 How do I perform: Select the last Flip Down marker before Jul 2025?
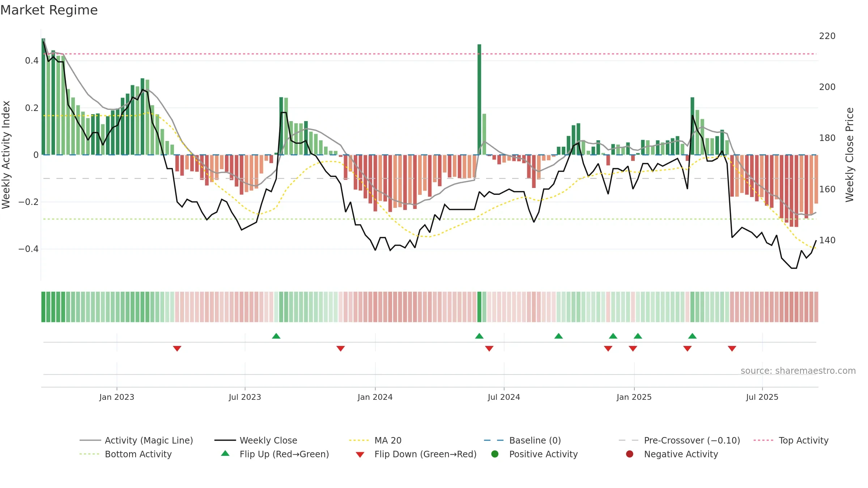point(732,348)
